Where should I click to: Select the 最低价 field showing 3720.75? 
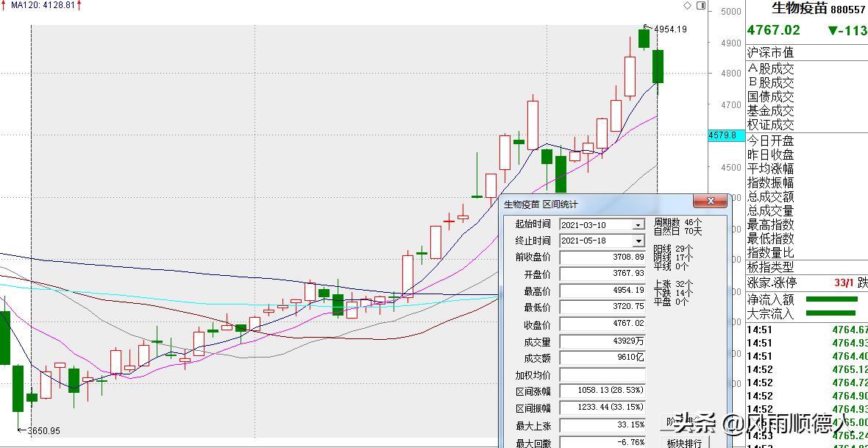(x=602, y=307)
